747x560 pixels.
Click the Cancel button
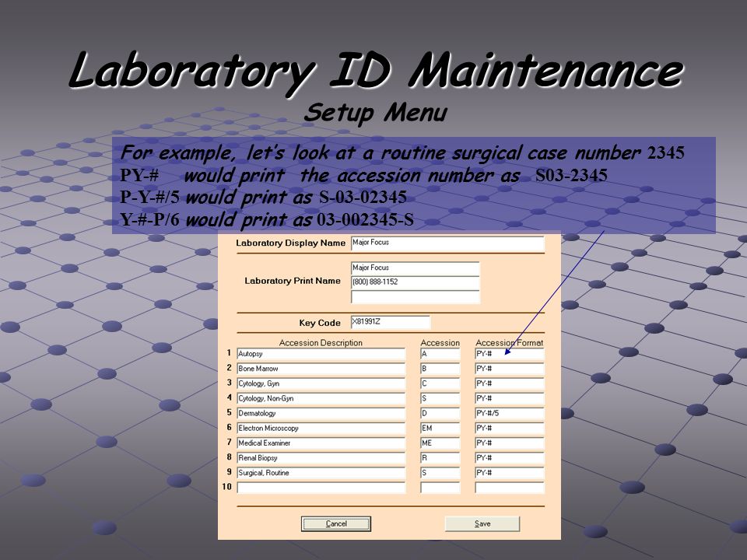[336, 523]
